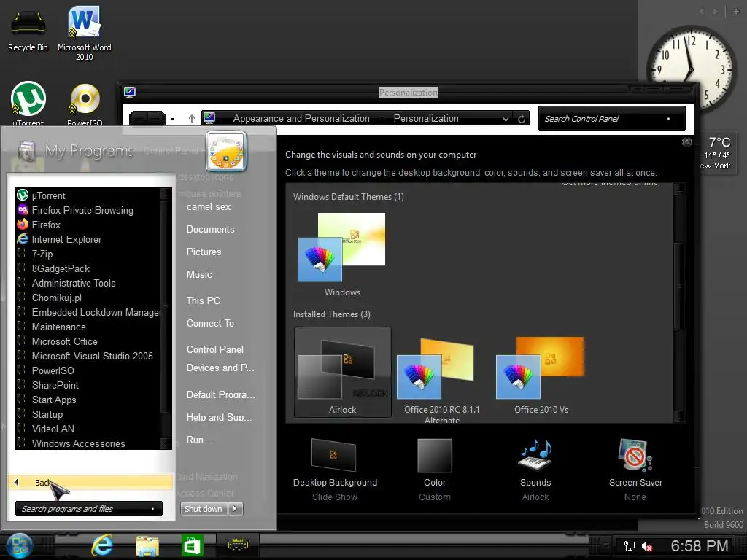747x560 pixels.
Task: Expand the Start Apps folder
Action: [x=88, y=400]
